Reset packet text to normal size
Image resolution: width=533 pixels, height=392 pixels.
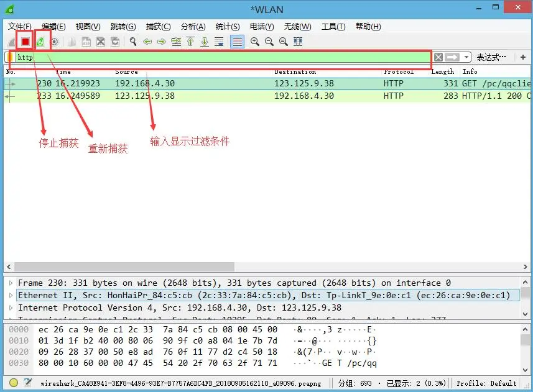pos(283,42)
